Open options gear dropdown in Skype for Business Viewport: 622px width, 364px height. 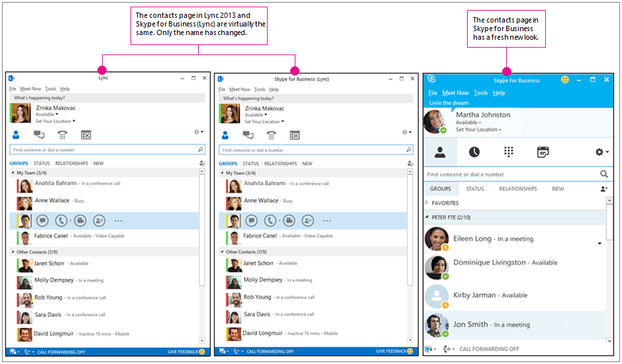[x=601, y=152]
